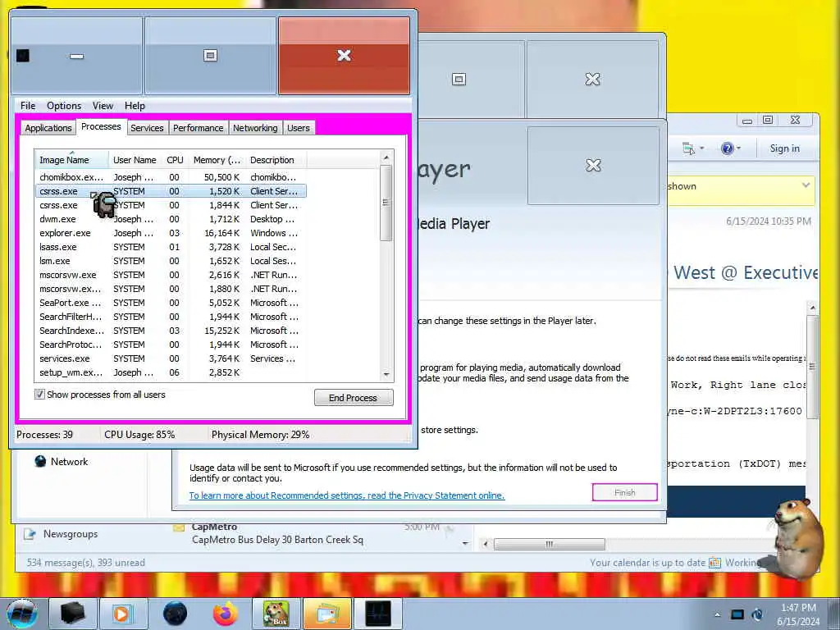Launch Firefox from the taskbar
The width and height of the screenshot is (840, 630).
tap(226, 614)
